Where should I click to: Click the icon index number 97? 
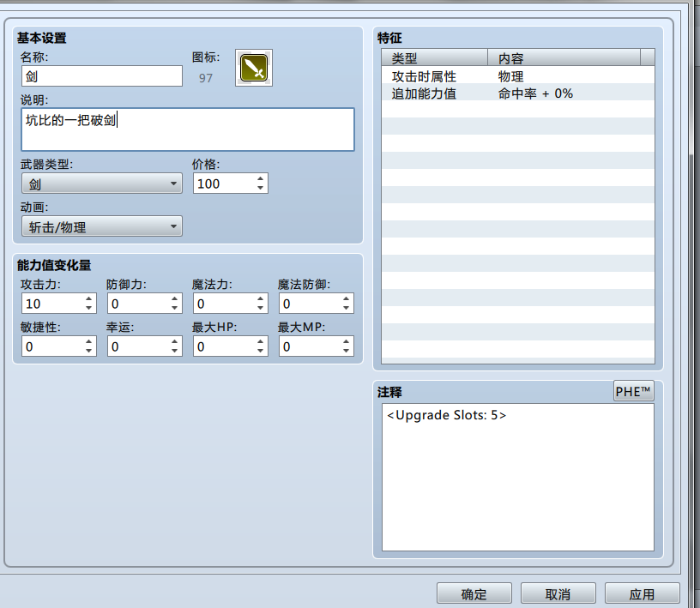205,78
